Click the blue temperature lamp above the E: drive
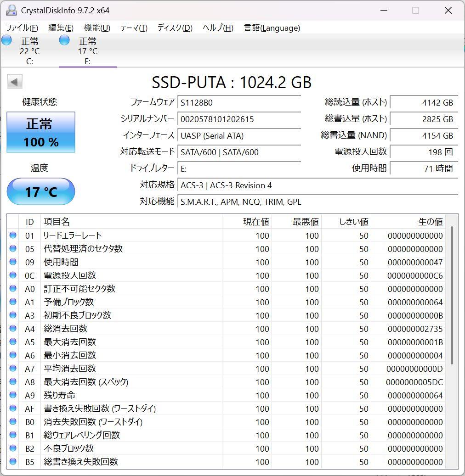The height and width of the screenshot is (476, 465). (x=64, y=40)
